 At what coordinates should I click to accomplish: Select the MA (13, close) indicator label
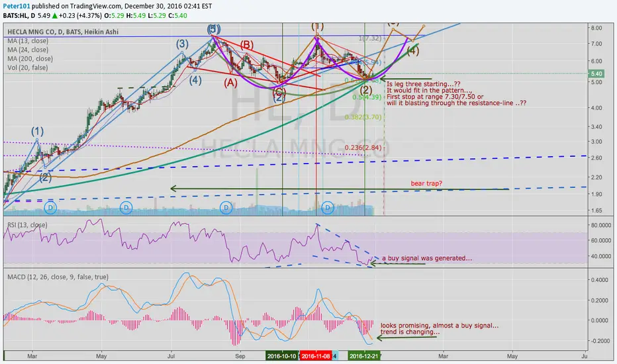coord(28,41)
